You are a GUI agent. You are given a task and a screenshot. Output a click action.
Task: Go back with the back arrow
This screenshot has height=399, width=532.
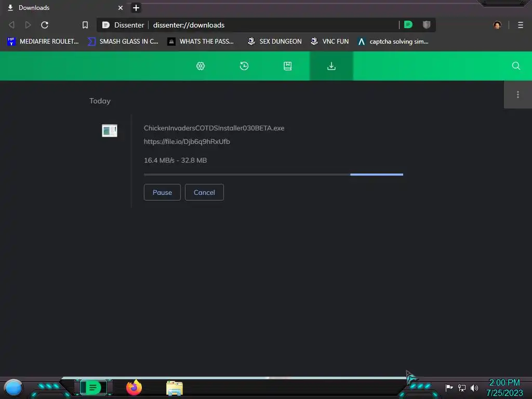click(11, 25)
